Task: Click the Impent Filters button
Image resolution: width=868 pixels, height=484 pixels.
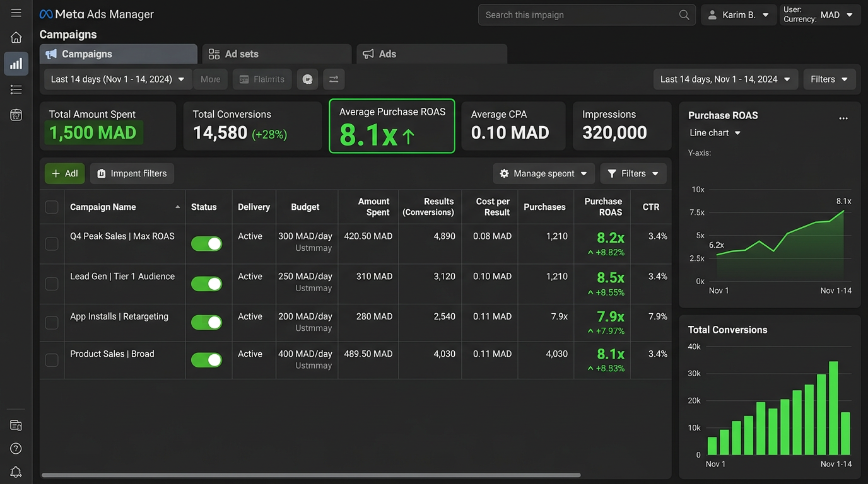Action: coord(132,173)
